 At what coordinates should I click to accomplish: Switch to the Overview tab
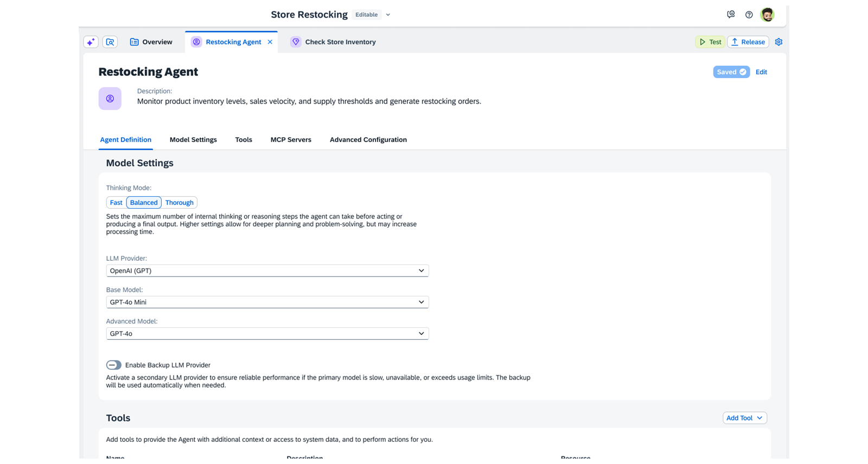click(151, 42)
